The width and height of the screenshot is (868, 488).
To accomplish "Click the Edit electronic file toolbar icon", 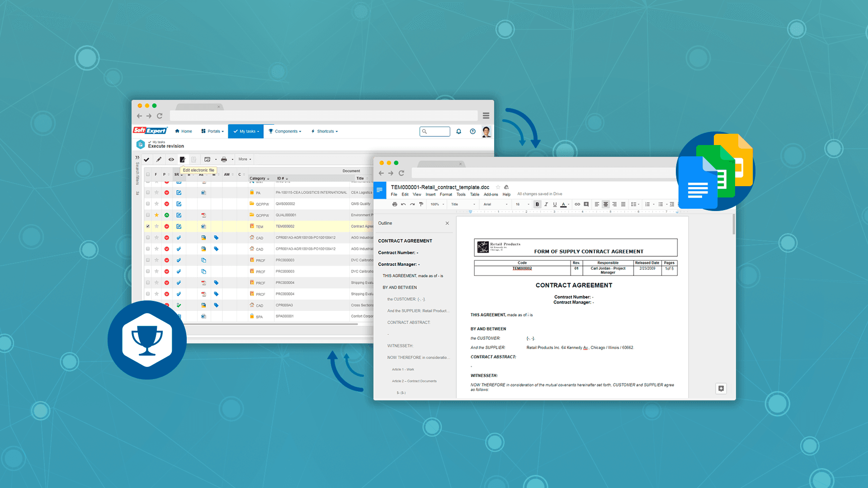I will (x=183, y=160).
